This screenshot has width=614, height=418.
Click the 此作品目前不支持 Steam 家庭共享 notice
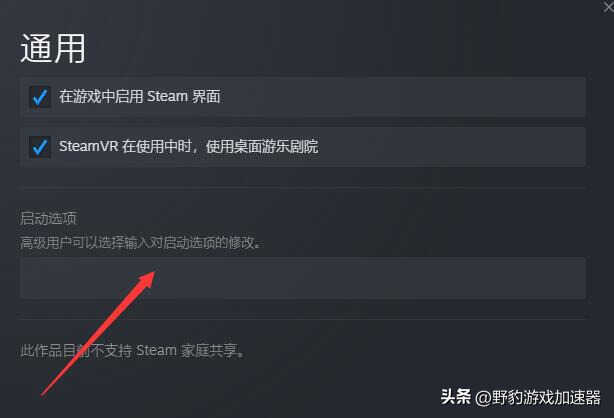132,351
